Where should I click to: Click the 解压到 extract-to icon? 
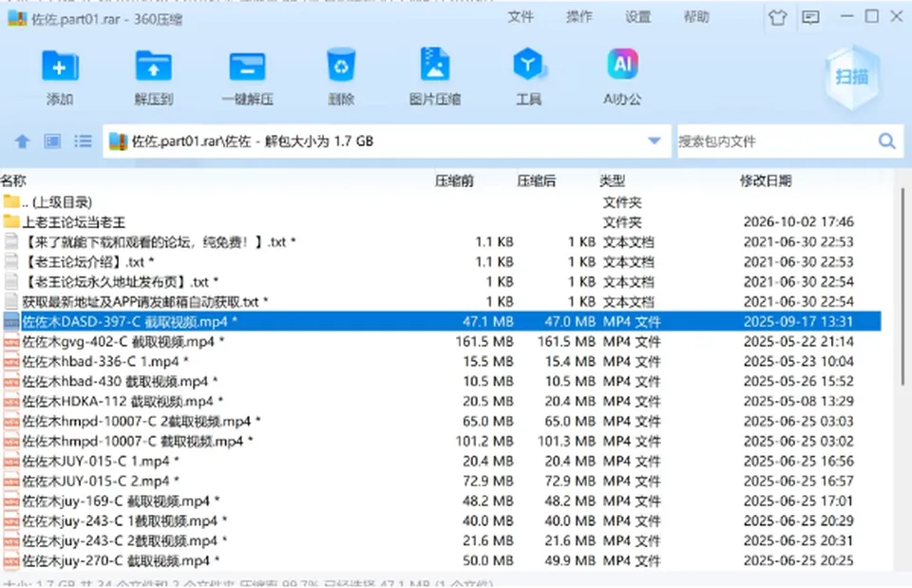(154, 66)
